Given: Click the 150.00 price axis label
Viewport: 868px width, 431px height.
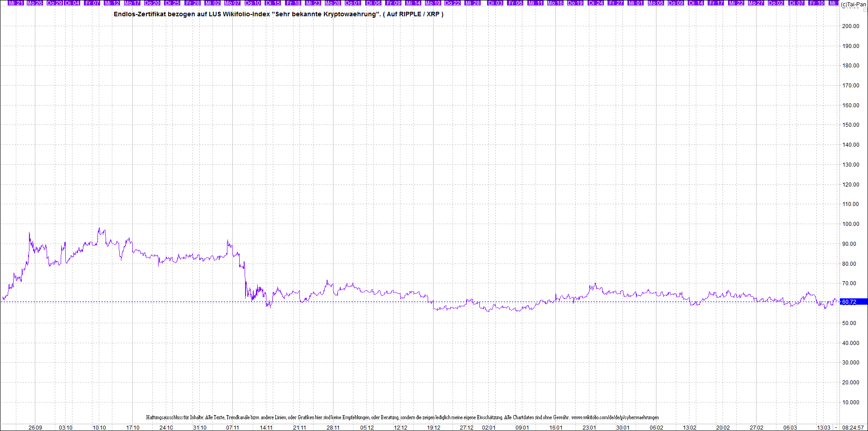Looking at the screenshot, I should pyautogui.click(x=851, y=125).
